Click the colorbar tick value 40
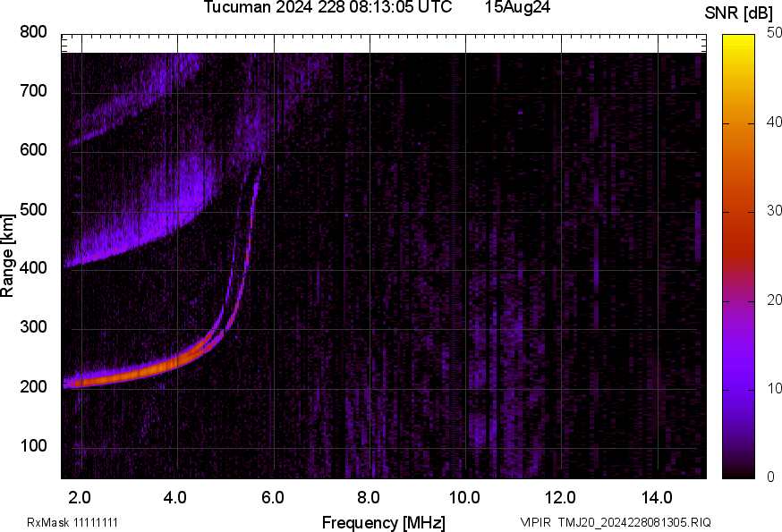 pos(774,122)
